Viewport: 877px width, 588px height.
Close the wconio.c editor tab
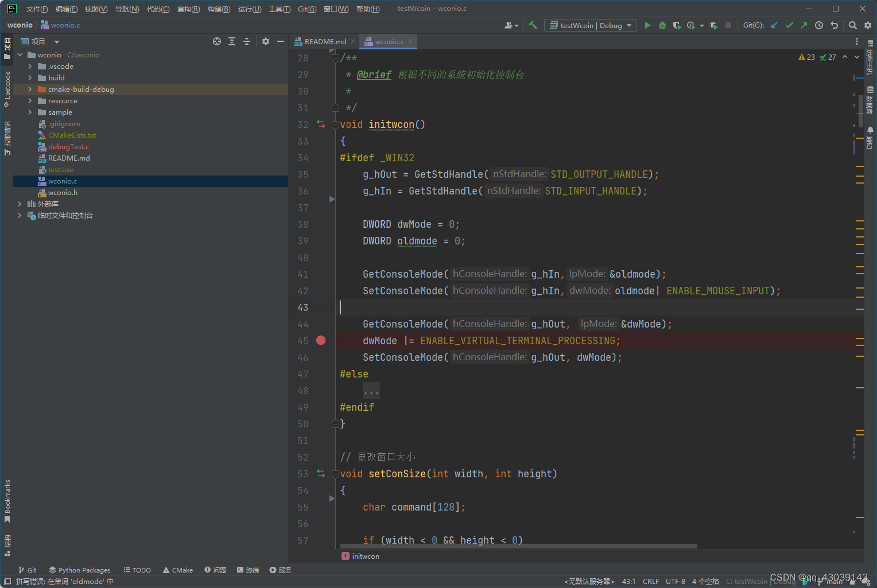pyautogui.click(x=410, y=41)
